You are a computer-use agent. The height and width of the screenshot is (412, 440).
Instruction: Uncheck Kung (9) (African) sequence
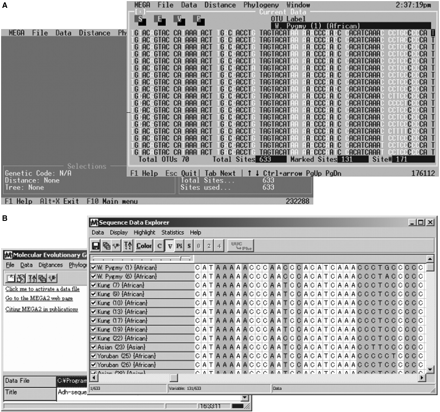pyautogui.click(x=94, y=294)
